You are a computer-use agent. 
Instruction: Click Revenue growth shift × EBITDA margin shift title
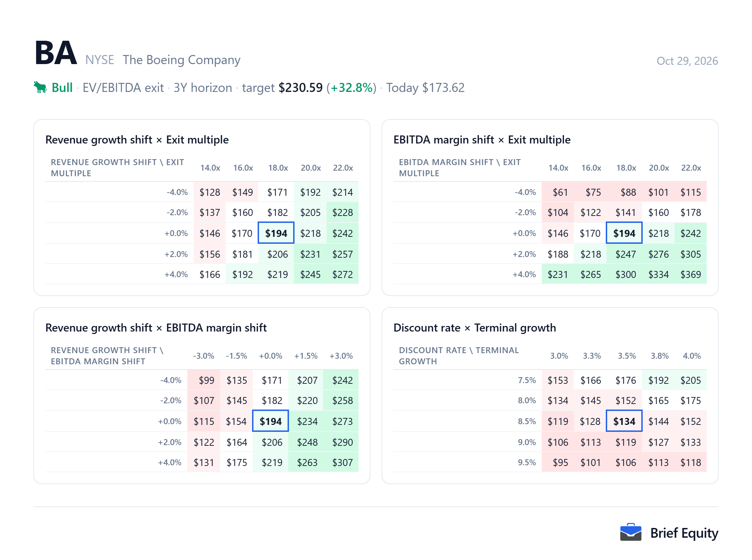156,328
